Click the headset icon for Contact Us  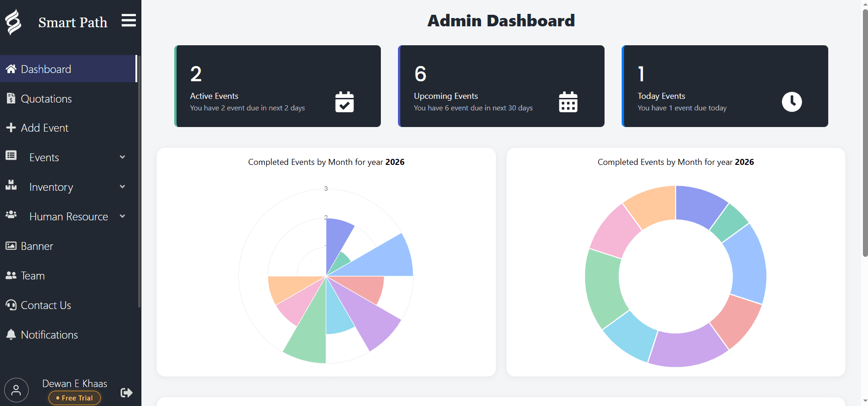(11, 305)
